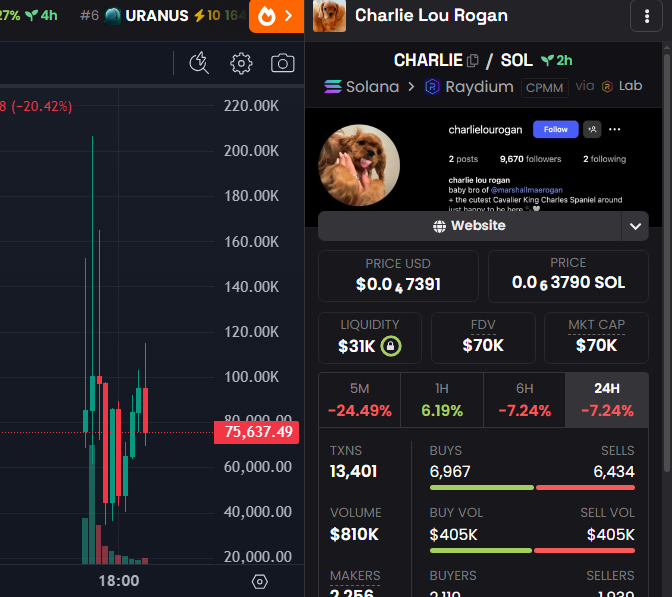672x597 pixels.
Task: Click the BUY VOL $405K value
Action: tap(453, 535)
